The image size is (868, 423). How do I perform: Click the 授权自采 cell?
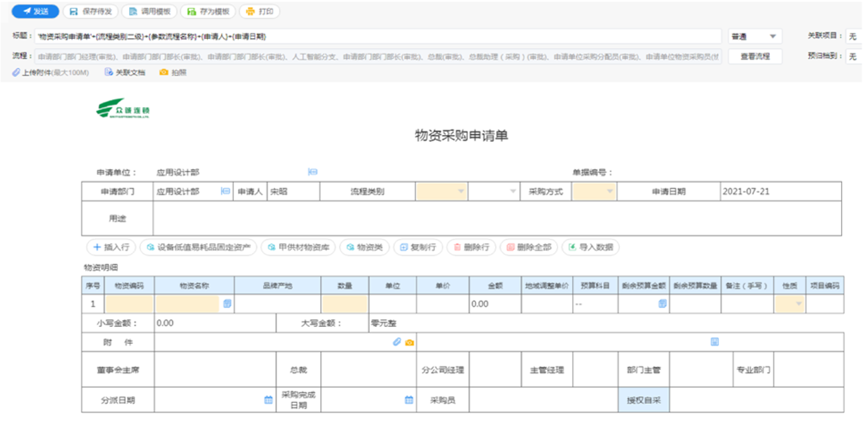(644, 400)
